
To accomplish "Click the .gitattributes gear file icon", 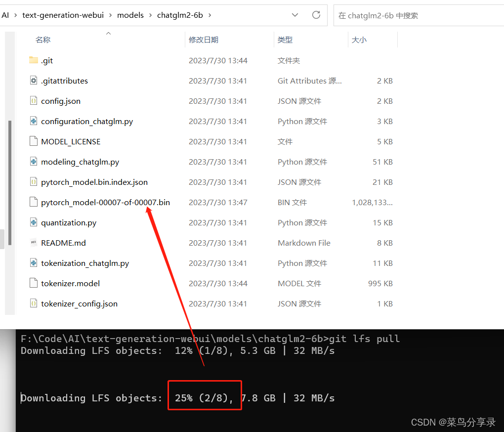I will (34, 81).
